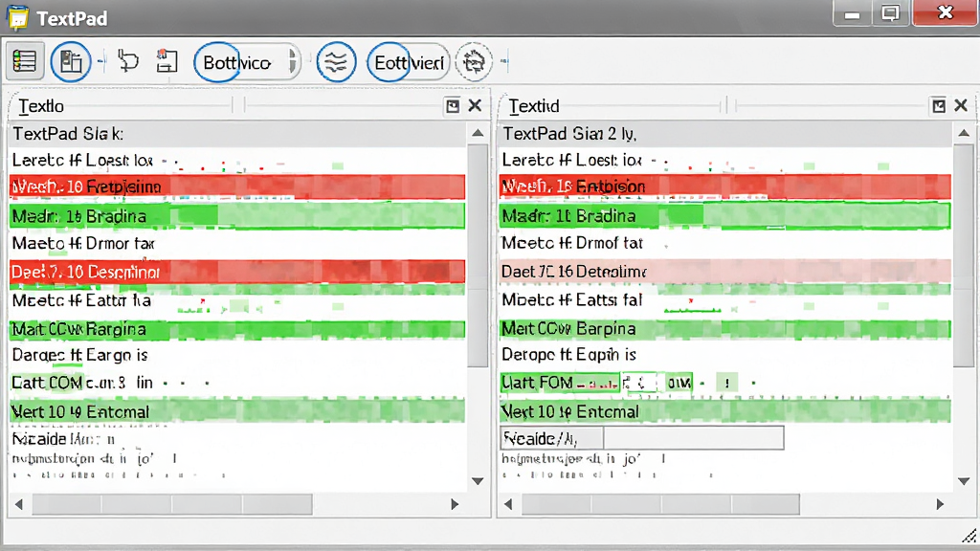
Task: Maximize the left Textlo pane
Action: click(453, 105)
